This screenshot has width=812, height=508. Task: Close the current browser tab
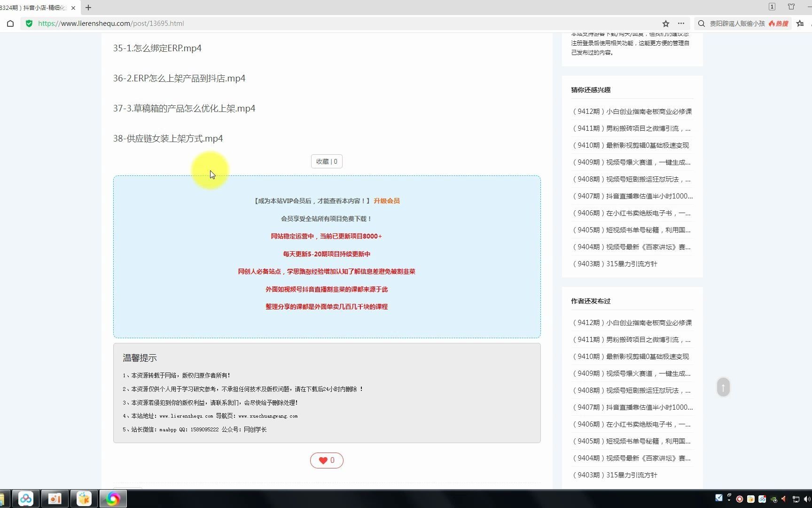pos(73,8)
